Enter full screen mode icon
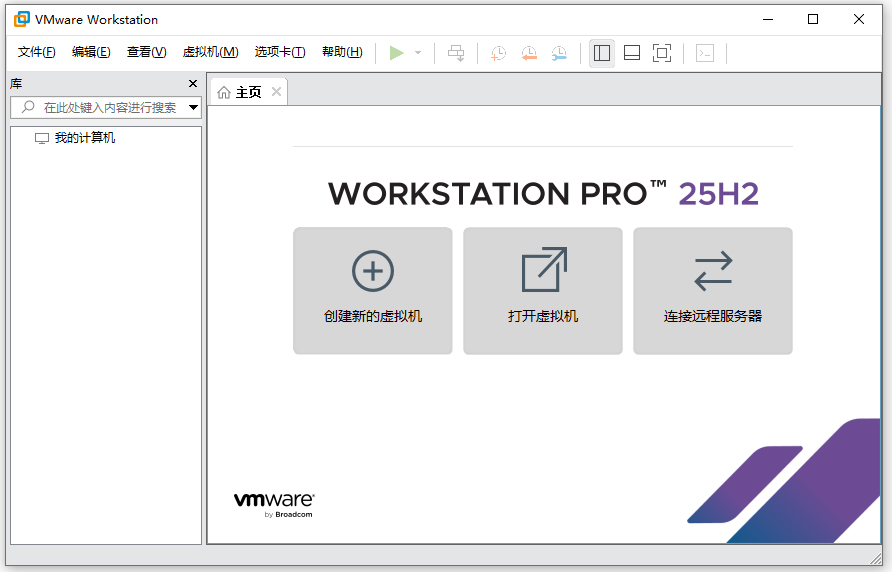 click(x=662, y=53)
